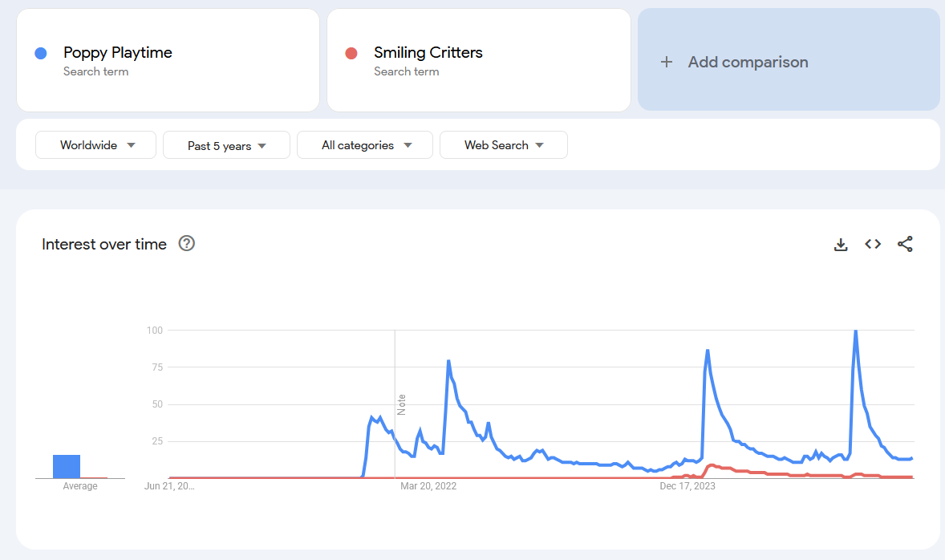Image resolution: width=945 pixels, height=560 pixels.
Task: Open the Worldwide region dropdown
Action: pos(95,145)
